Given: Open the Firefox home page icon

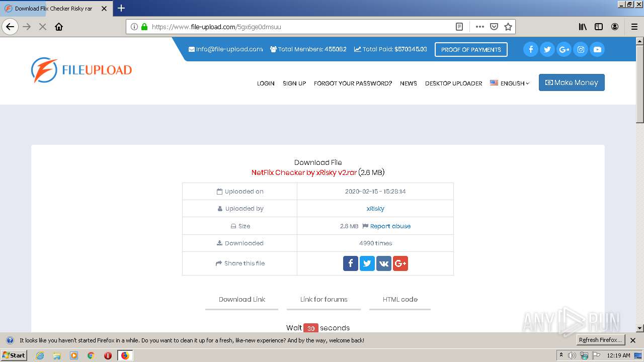Looking at the screenshot, I should click(59, 27).
